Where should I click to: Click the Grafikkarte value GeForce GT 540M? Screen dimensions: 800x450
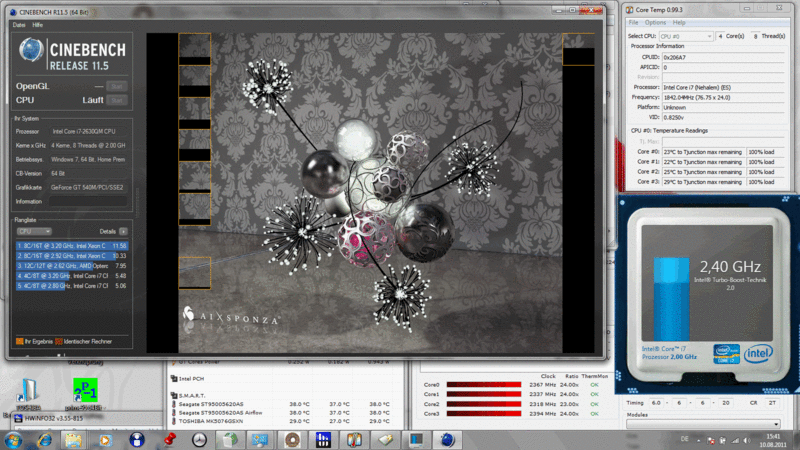pyautogui.click(x=88, y=187)
